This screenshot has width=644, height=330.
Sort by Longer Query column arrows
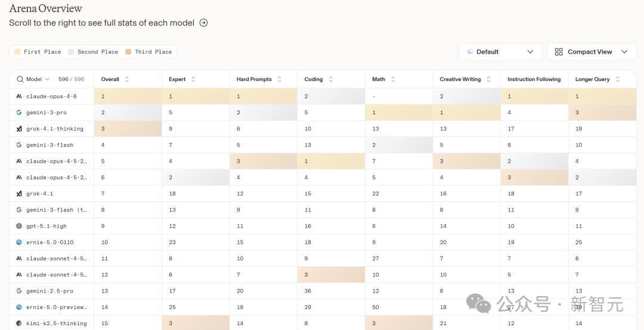618,79
